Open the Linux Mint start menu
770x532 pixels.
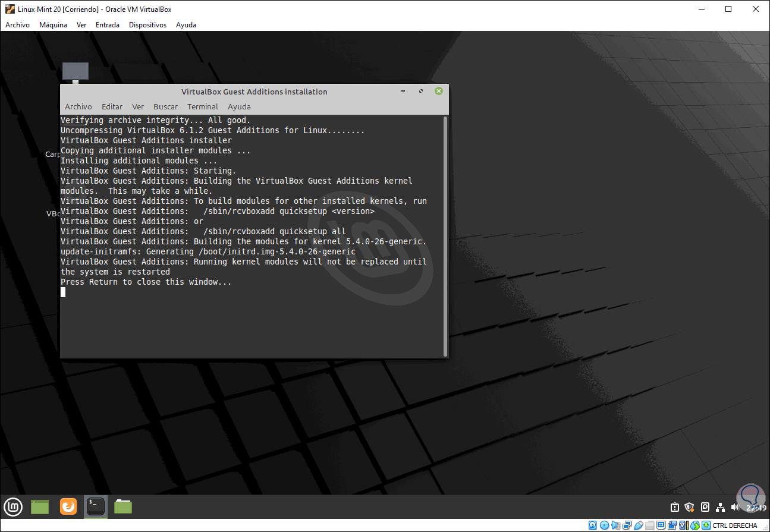click(x=13, y=506)
